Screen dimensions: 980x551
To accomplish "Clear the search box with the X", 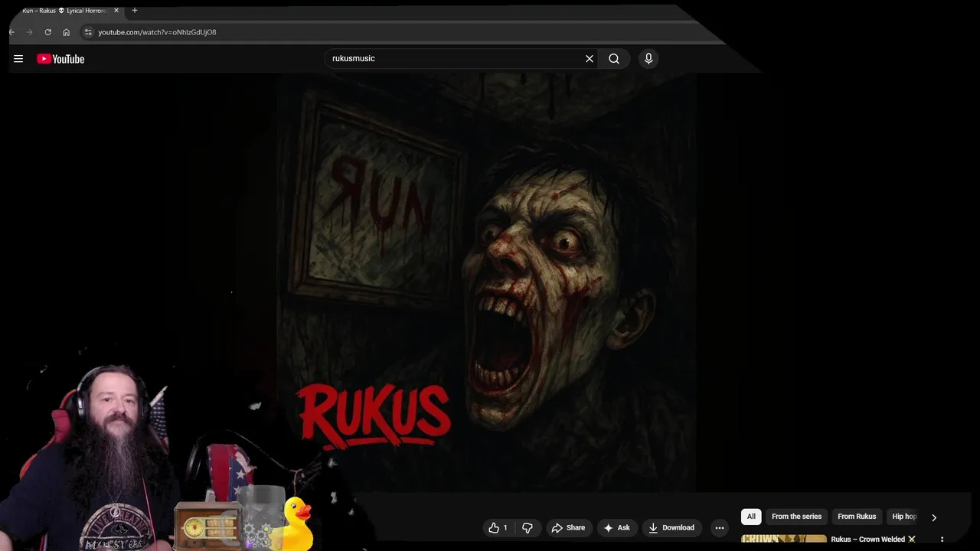I will 590,58.
